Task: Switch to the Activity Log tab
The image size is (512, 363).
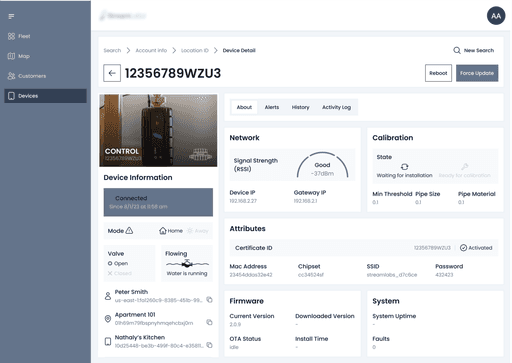Action: [x=336, y=107]
